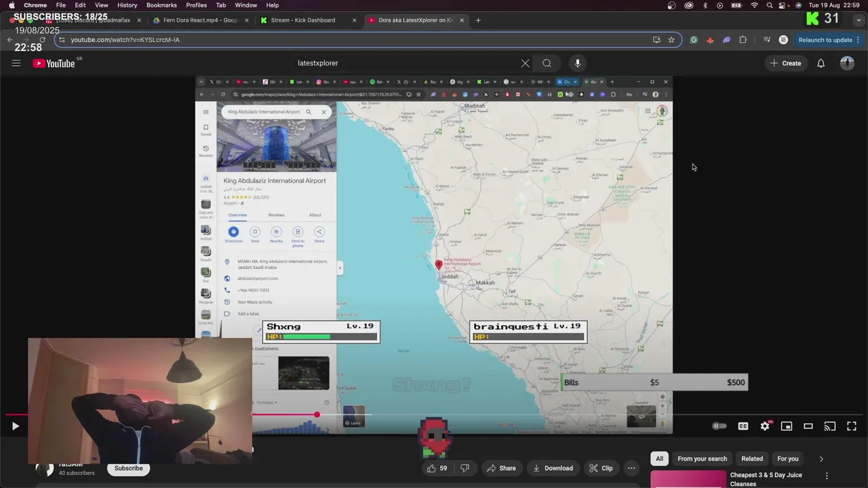Image resolution: width=868 pixels, height=488 pixels.
Task: Open a new Chrome tab
Action: [478, 20]
